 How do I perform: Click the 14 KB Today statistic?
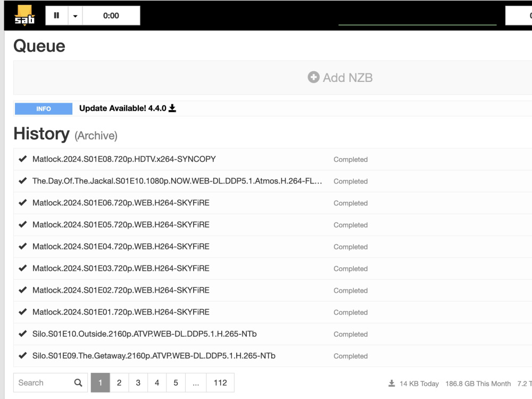pos(419,384)
